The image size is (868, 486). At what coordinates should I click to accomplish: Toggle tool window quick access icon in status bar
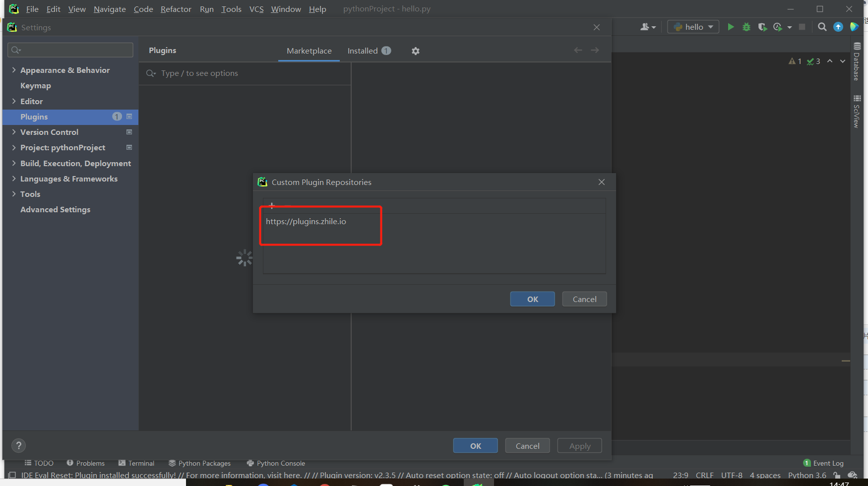pos(12,475)
